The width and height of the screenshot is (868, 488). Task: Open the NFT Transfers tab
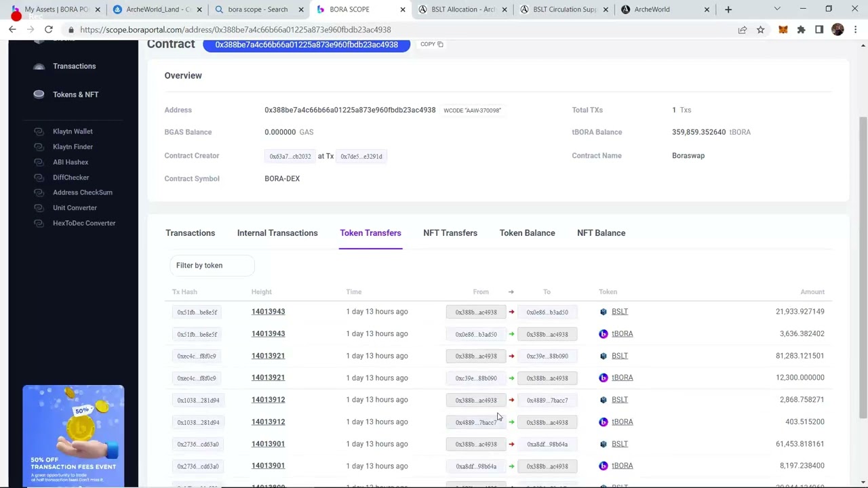pos(450,233)
